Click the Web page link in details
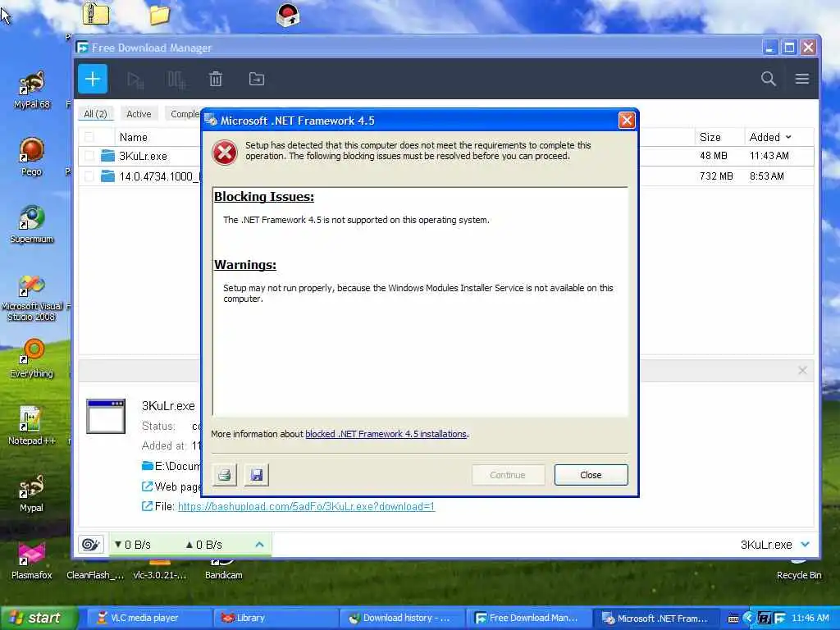840x630 pixels. 178,486
